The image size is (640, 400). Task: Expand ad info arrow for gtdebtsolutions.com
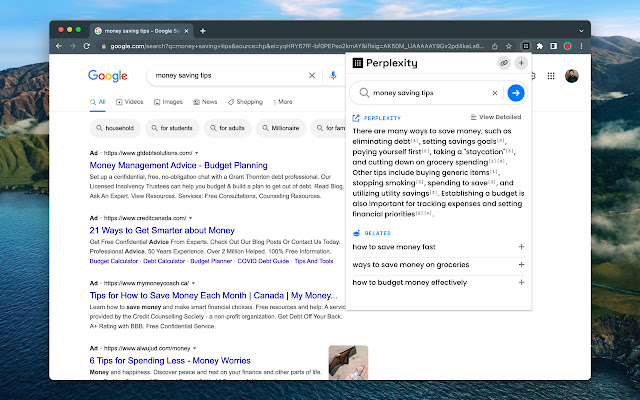pyautogui.click(x=197, y=153)
